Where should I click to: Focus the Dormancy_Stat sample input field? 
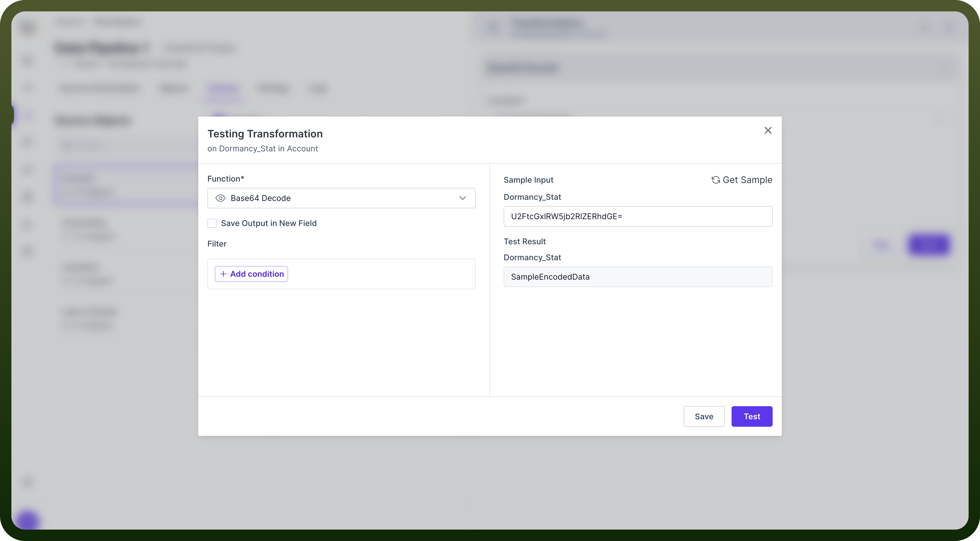pyautogui.click(x=638, y=216)
